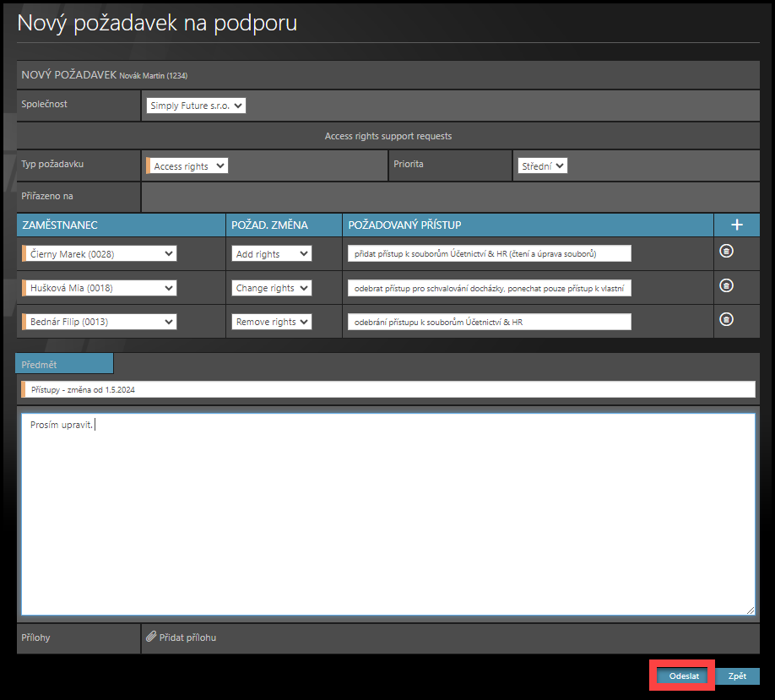This screenshot has width=775, height=700.
Task: Open the Priorita dropdown set to Střední
Action: point(542,166)
